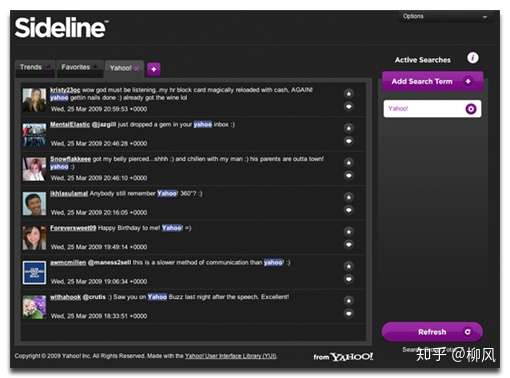The height and width of the screenshot is (378, 510).
Task: Click the upper action icon on Snowflakkeee's tweet
Action: tap(348, 163)
